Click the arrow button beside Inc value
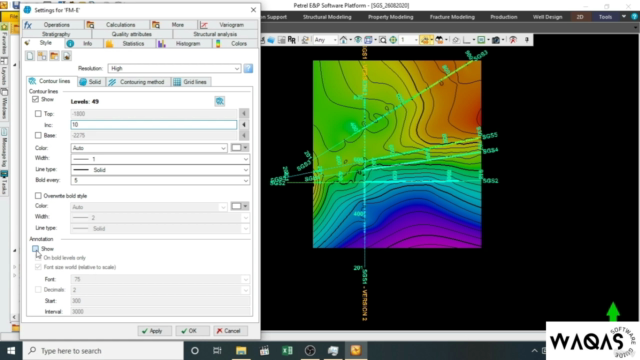This screenshot has width=640, height=360. 244,124
